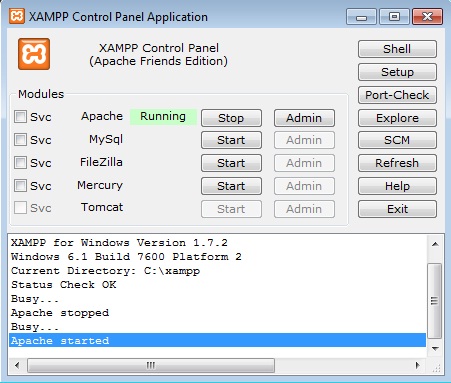Toggle the Mercury Svc checkbox
The width and height of the screenshot is (451, 383).
tap(20, 185)
